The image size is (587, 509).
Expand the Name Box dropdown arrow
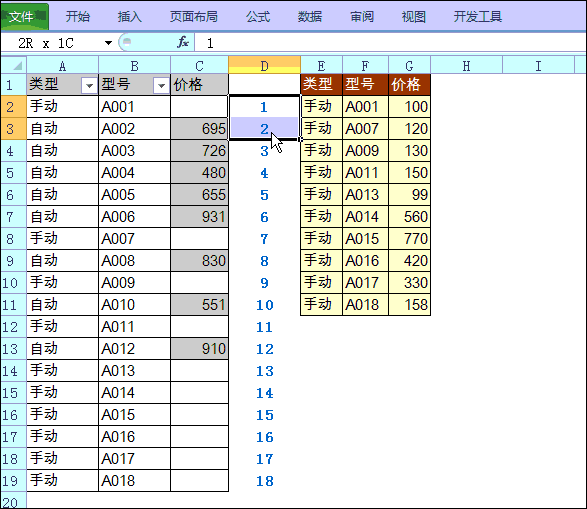pyautogui.click(x=108, y=43)
